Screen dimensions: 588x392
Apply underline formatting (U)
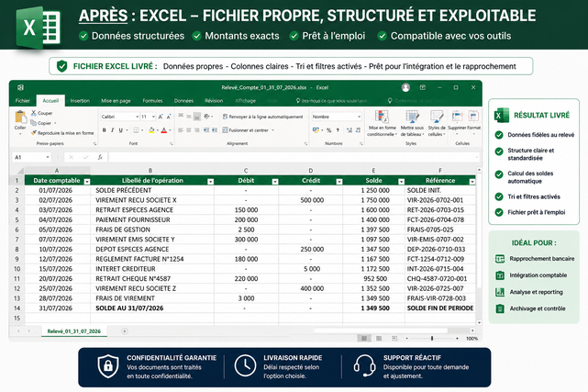(121, 130)
